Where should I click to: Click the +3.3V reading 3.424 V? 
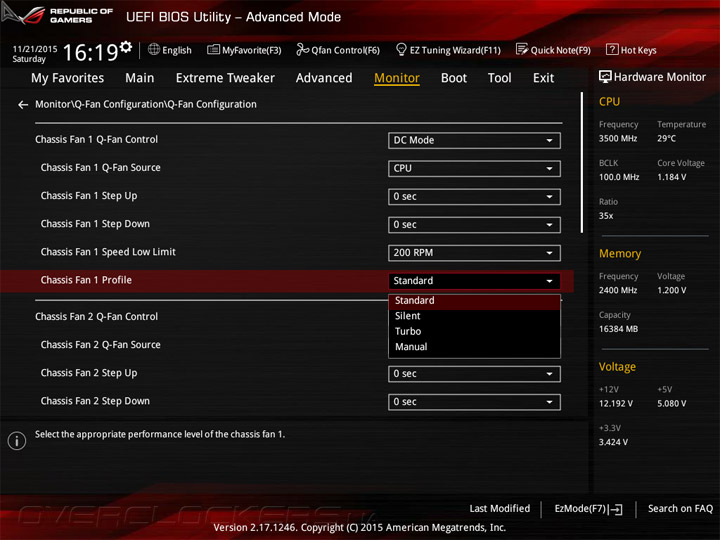(x=613, y=442)
